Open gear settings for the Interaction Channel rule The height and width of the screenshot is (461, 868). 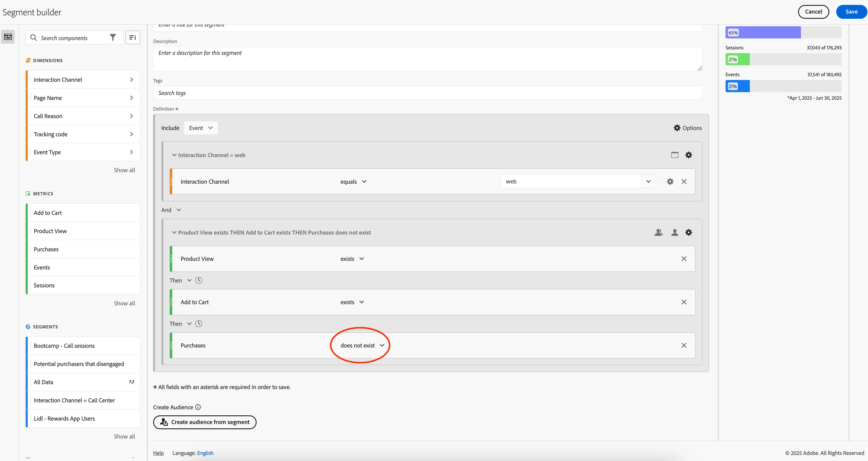click(x=670, y=181)
